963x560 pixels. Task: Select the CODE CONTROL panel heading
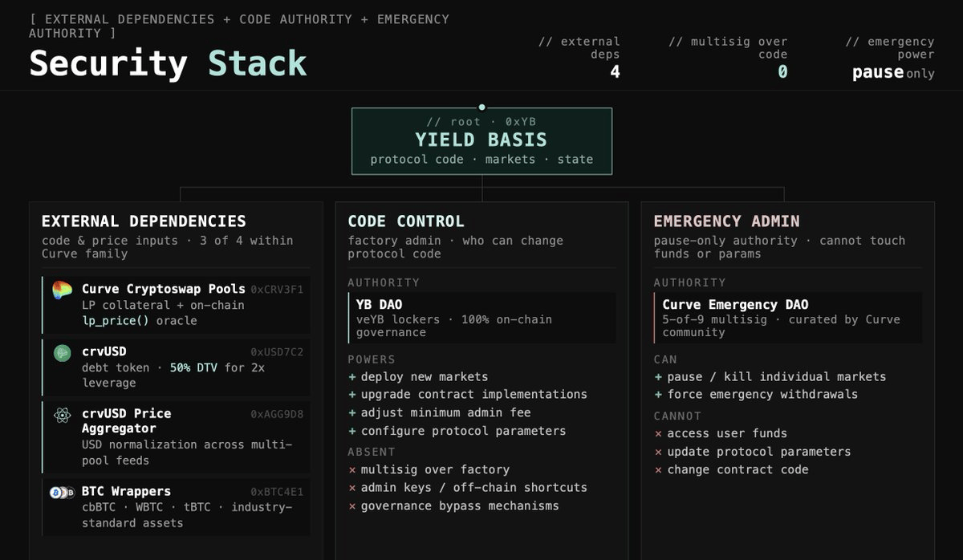405,221
